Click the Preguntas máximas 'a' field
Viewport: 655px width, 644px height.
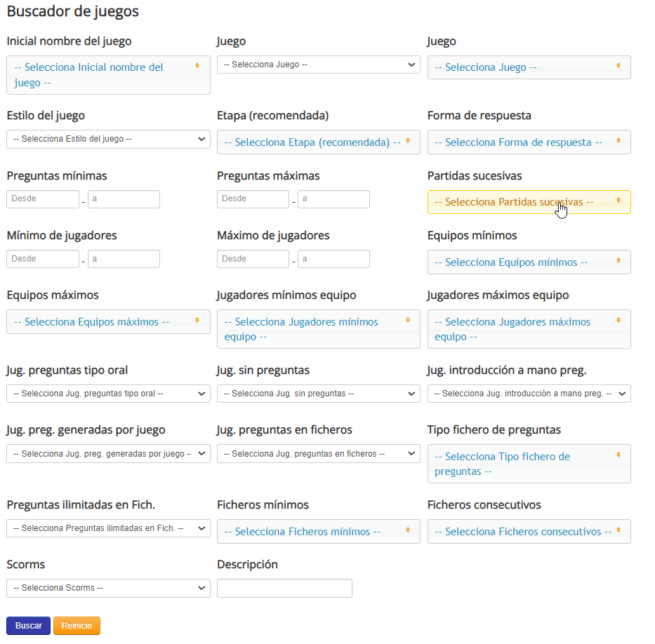[x=333, y=199]
